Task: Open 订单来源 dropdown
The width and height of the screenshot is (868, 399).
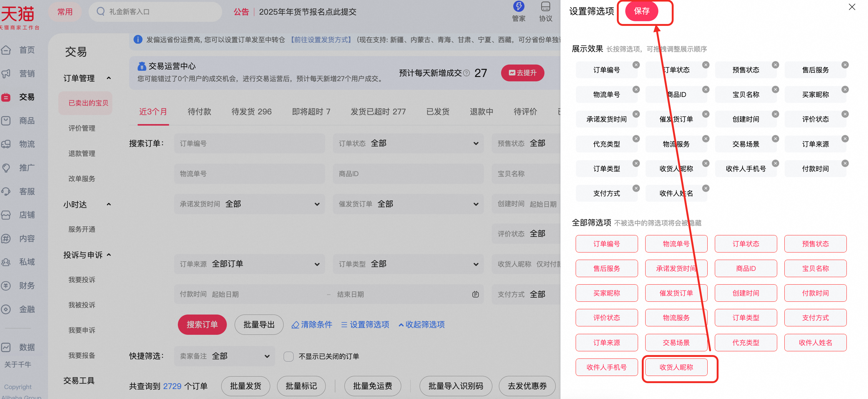Action: click(249, 264)
